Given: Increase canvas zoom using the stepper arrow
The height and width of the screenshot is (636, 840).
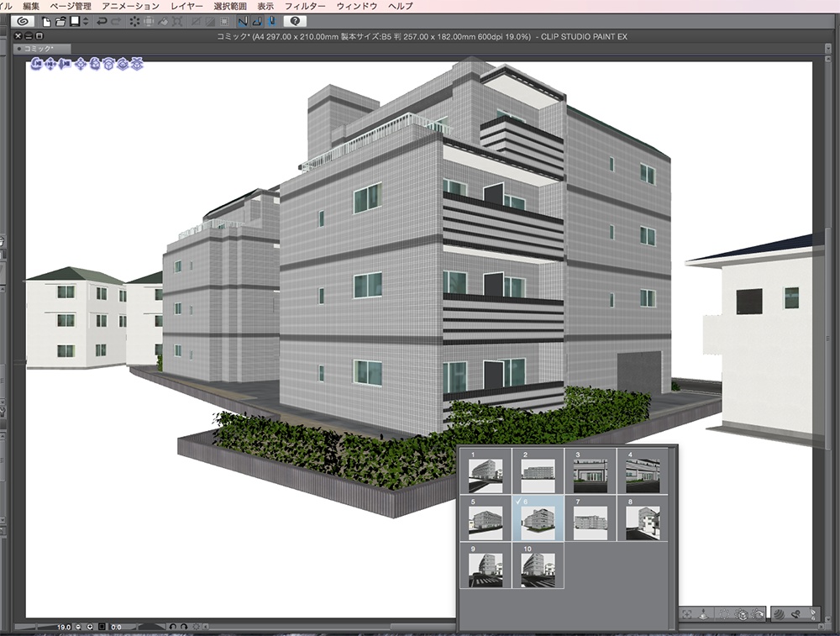Looking at the screenshot, I should tap(90, 627).
